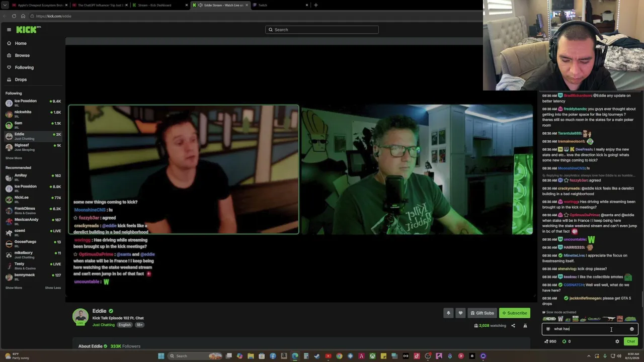The width and height of the screenshot is (644, 362).
Task: Expand Recommended list with Show More
Action: (x=14, y=288)
